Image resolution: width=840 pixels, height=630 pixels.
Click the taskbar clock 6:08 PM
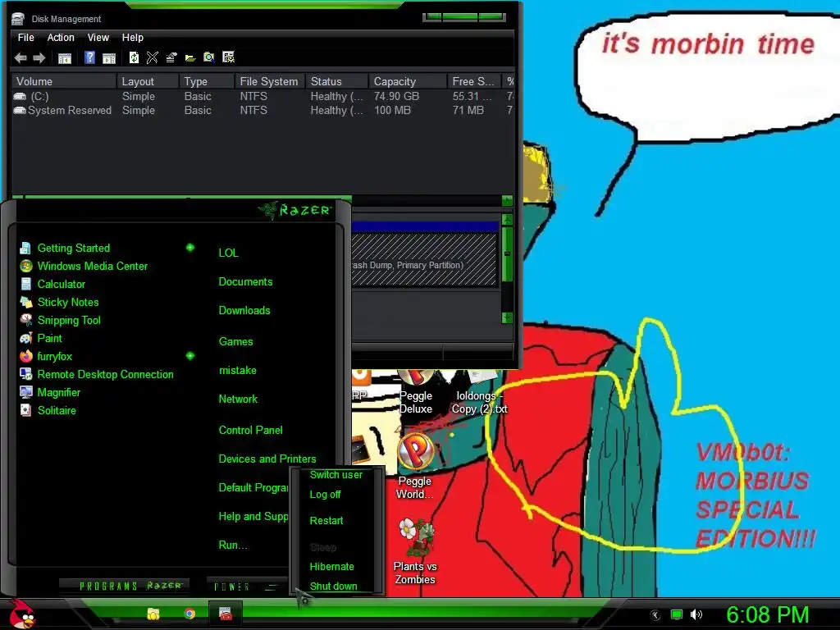pyautogui.click(x=767, y=615)
